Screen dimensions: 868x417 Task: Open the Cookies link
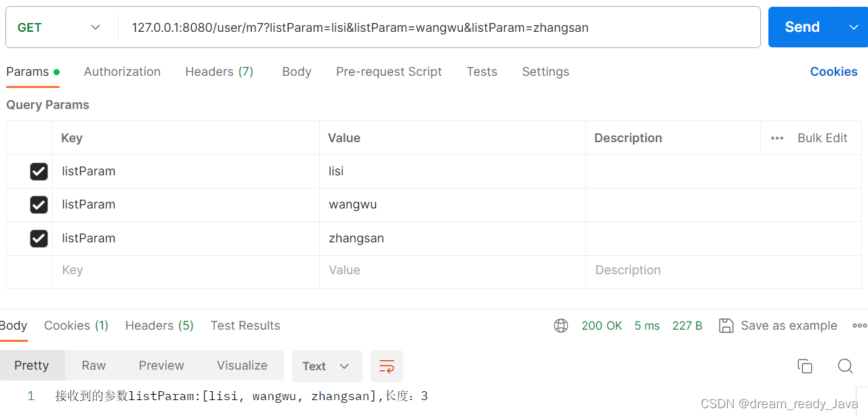tap(833, 72)
